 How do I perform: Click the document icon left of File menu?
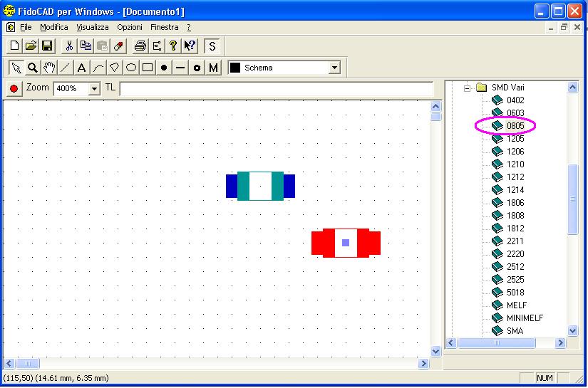pyautogui.click(x=11, y=27)
